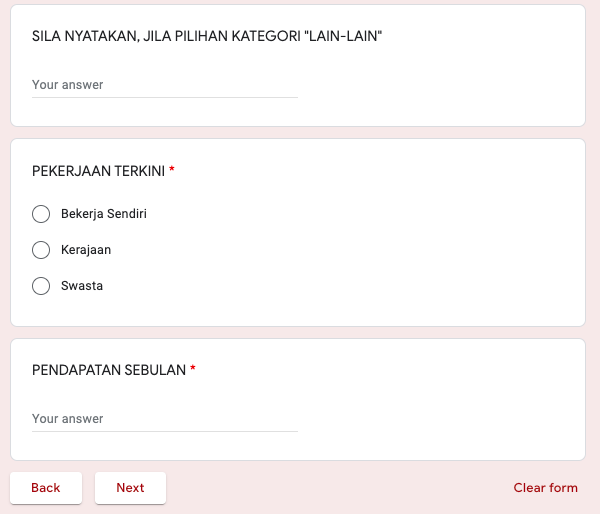Image resolution: width=600 pixels, height=514 pixels.
Task: Click the "SILA NYATAKAN" question title
Action: (207, 36)
